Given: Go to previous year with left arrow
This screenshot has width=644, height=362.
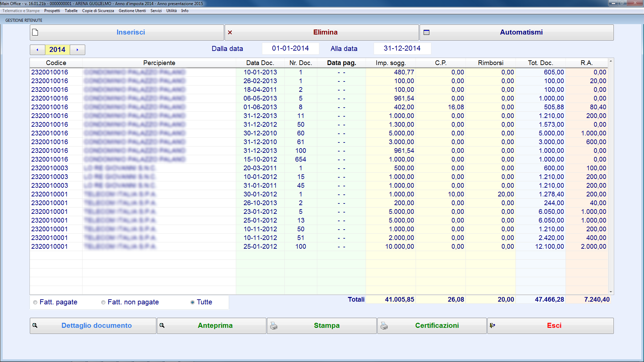Looking at the screenshot, I should 38,50.
